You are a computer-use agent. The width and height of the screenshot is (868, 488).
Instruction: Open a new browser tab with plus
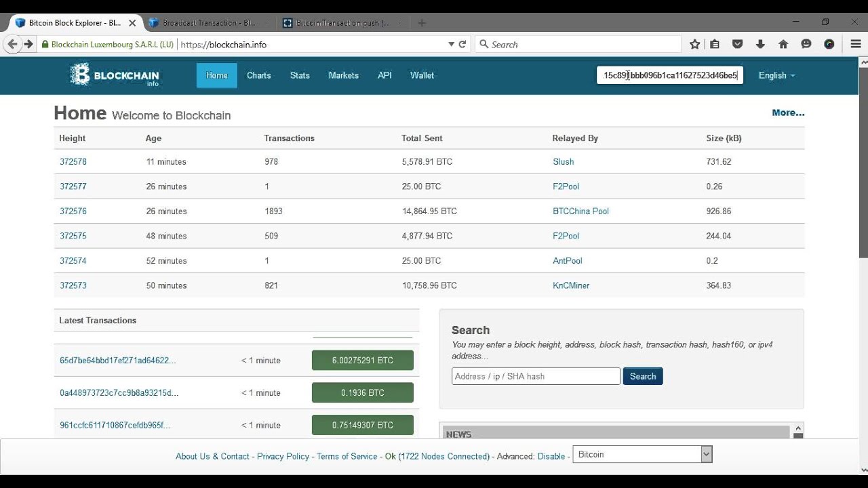coord(422,23)
